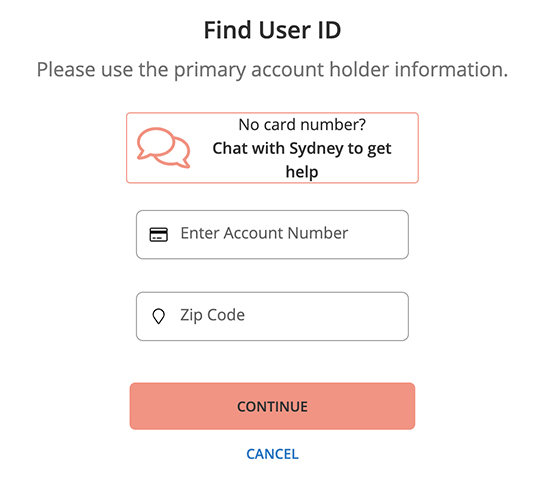Click the credit card icon

(x=159, y=235)
